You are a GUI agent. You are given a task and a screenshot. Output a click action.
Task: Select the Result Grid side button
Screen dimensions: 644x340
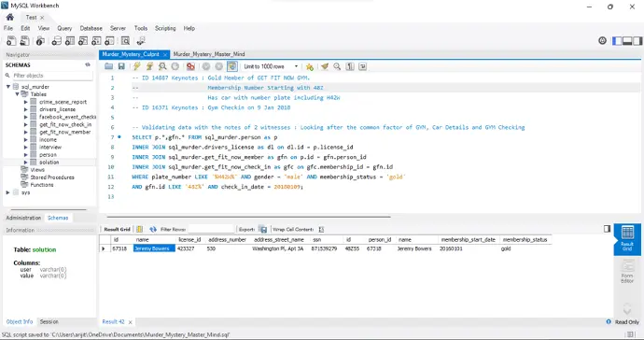click(627, 239)
